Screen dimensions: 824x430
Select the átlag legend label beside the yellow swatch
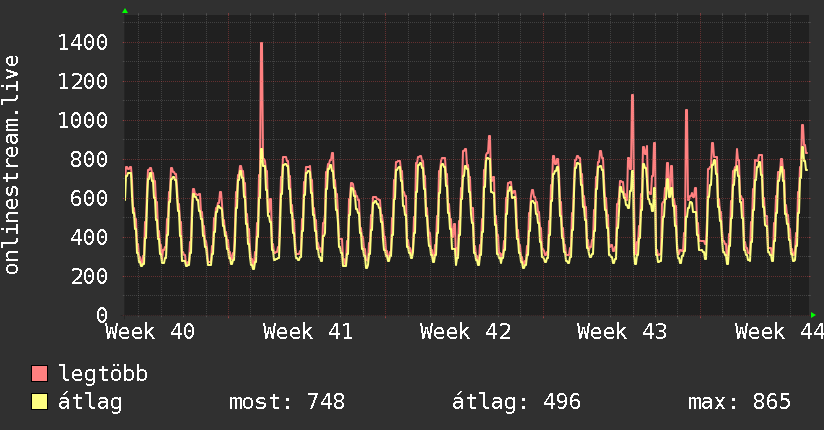click(90, 402)
